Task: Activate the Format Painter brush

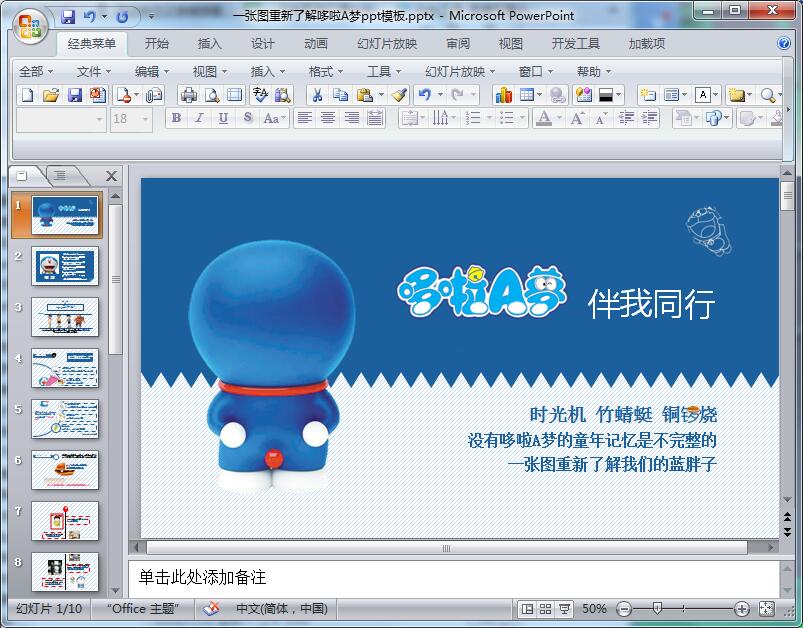Action: (x=399, y=95)
